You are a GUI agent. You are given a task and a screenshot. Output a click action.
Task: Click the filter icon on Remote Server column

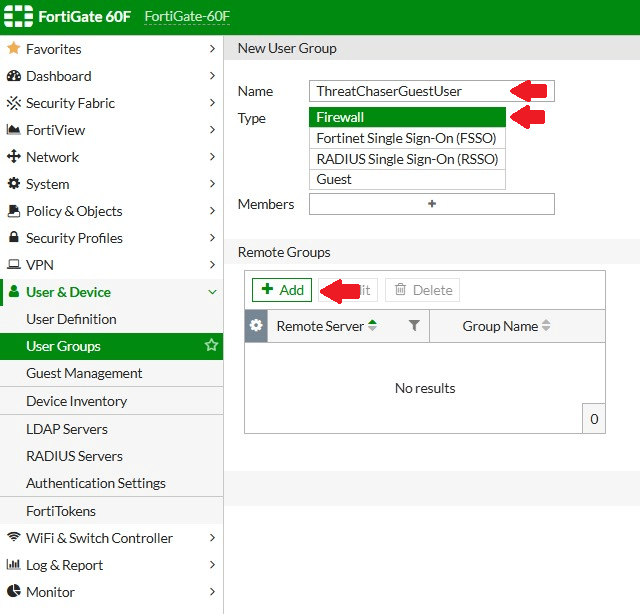point(414,326)
